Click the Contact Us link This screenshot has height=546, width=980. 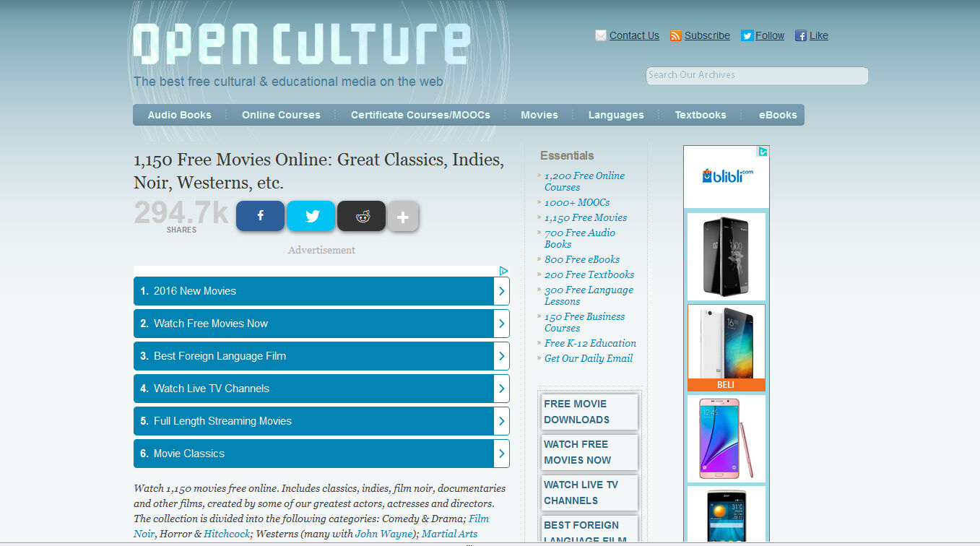[634, 35]
